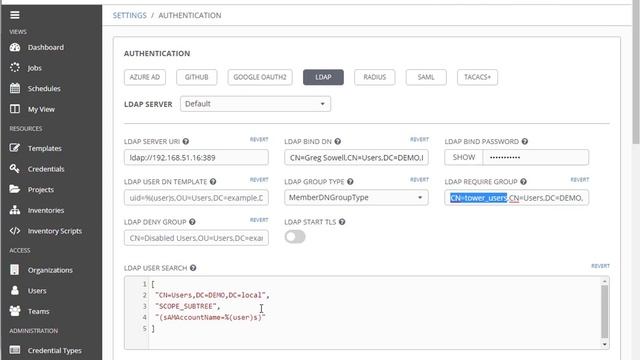640x360 pixels.
Task: Open the Organizations building icon
Action: coord(15,270)
